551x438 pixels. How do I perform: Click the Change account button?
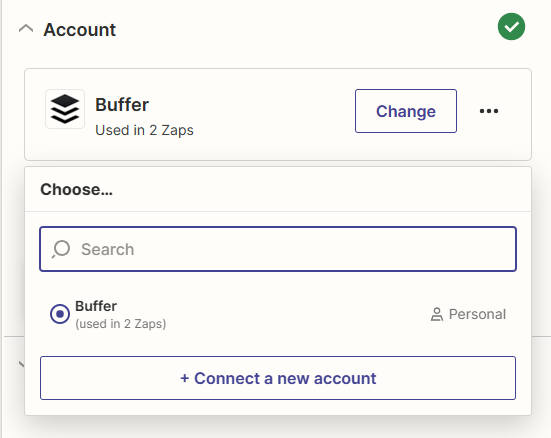pos(406,111)
